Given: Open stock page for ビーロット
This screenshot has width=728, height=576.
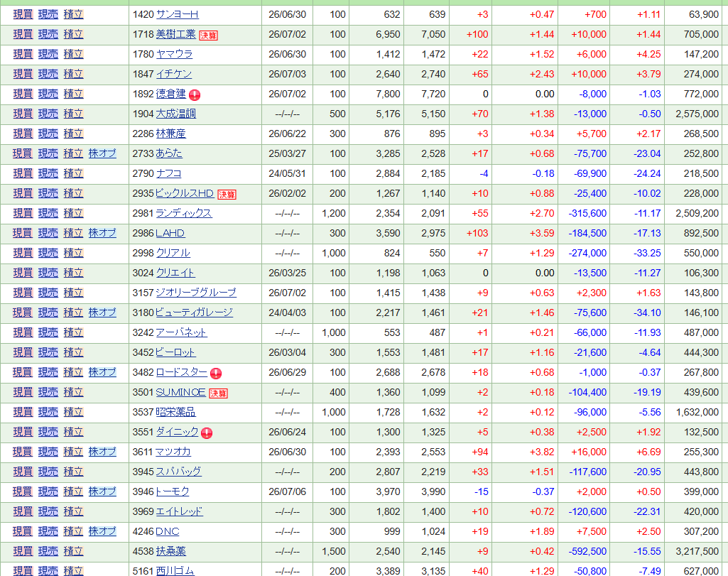Looking at the screenshot, I should 175,353.
